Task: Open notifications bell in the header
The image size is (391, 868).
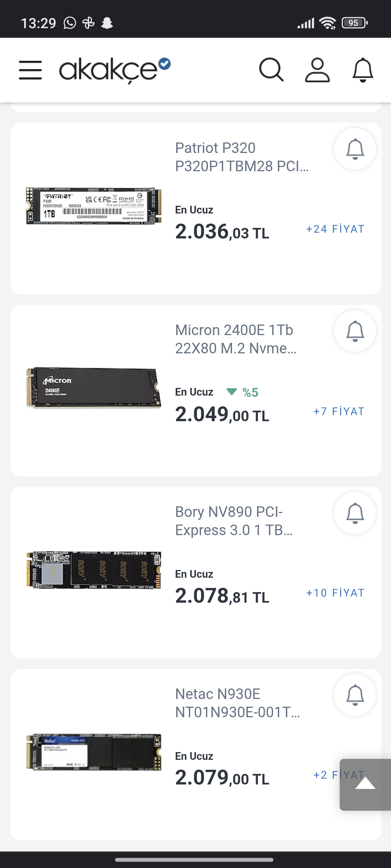Action: 363,70
